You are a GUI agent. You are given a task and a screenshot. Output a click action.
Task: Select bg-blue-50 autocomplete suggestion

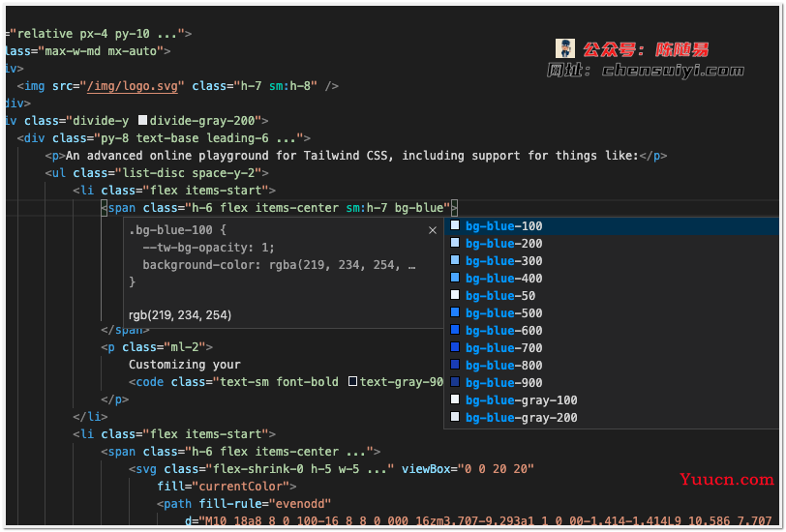611,296
